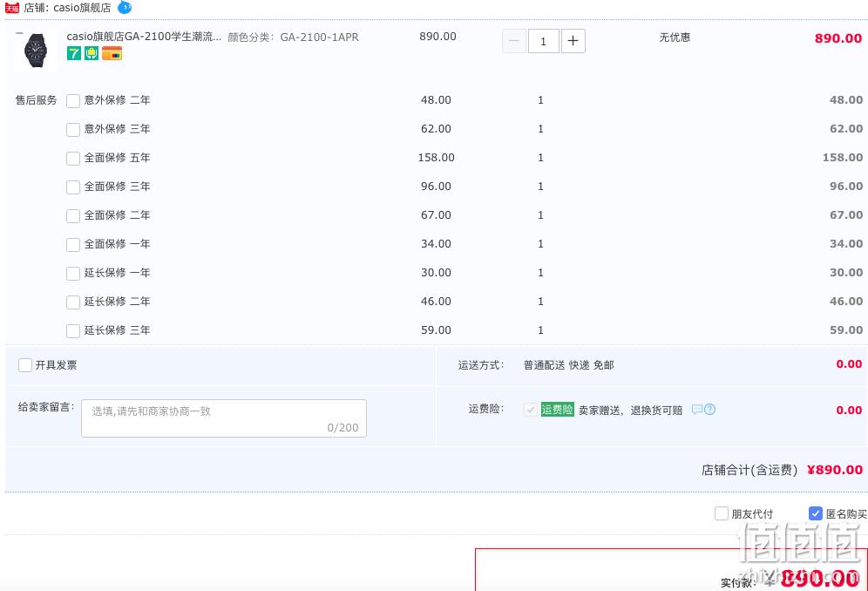868x591 pixels.
Task: Check 延长保修 三年 service option
Action: [73, 331]
